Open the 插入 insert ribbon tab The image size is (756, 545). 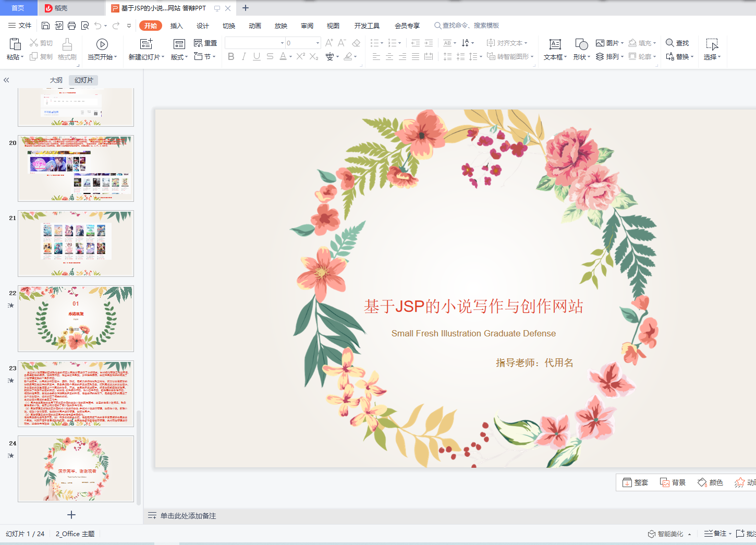tap(177, 26)
